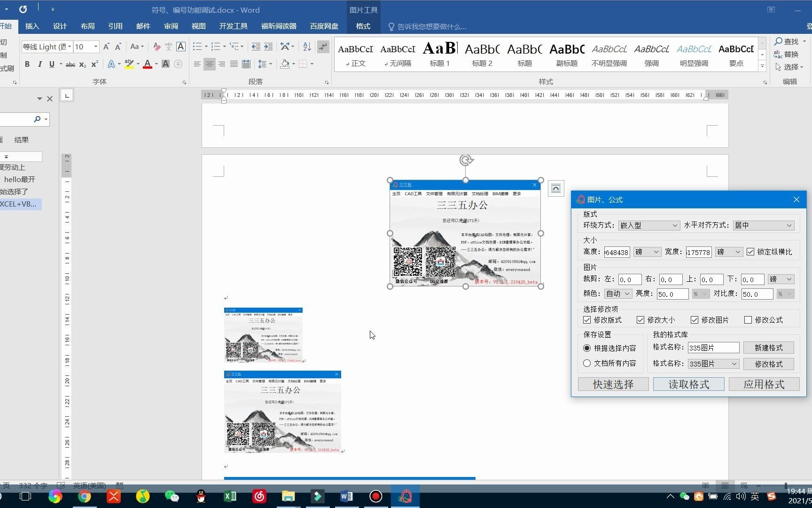Image resolution: width=812 pixels, height=508 pixels.
Task: Align text left
Action: point(197,64)
